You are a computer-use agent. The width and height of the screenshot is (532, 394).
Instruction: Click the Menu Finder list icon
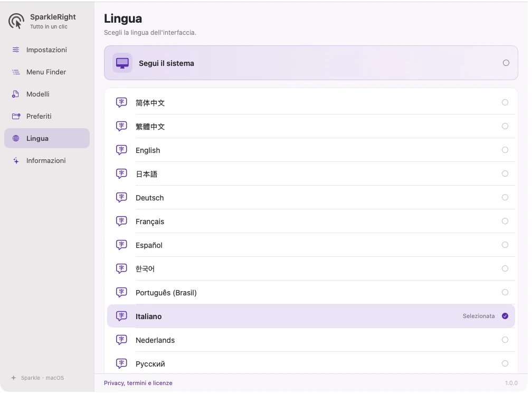click(x=16, y=72)
